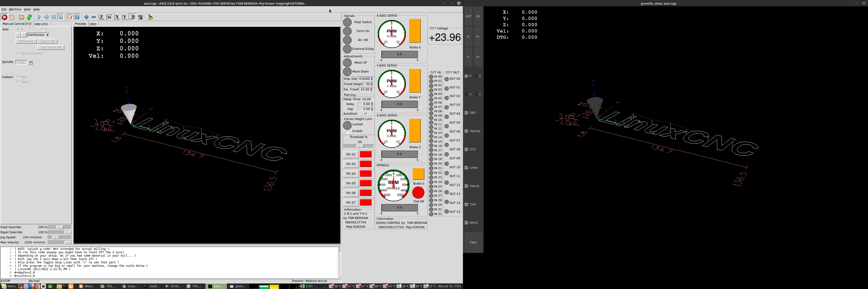
Task: Zoom out with the blue minus icon
Action: pos(94,17)
